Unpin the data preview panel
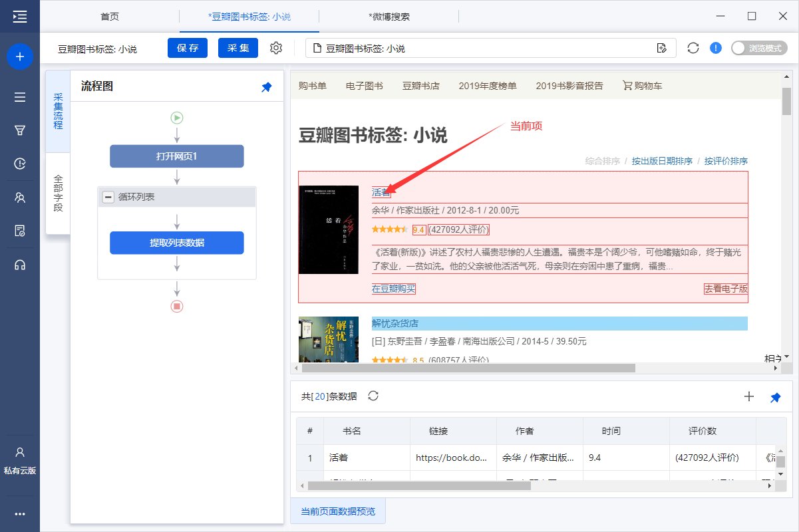 pyautogui.click(x=776, y=397)
